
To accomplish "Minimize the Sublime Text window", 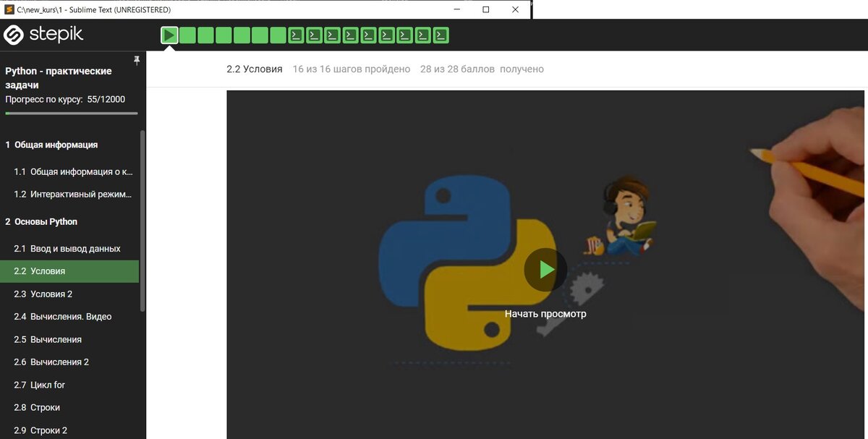I will click(x=457, y=9).
